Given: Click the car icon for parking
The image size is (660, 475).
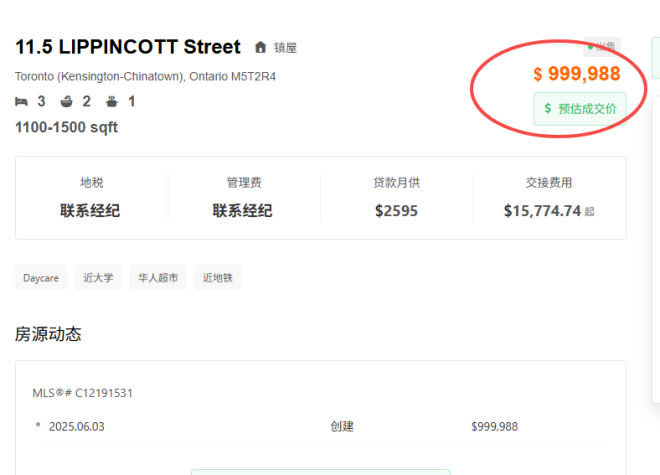Looking at the screenshot, I should pyautogui.click(x=112, y=101).
